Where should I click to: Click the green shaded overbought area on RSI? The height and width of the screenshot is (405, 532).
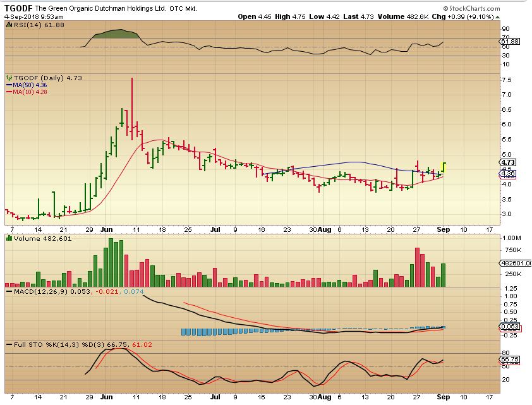point(116,34)
